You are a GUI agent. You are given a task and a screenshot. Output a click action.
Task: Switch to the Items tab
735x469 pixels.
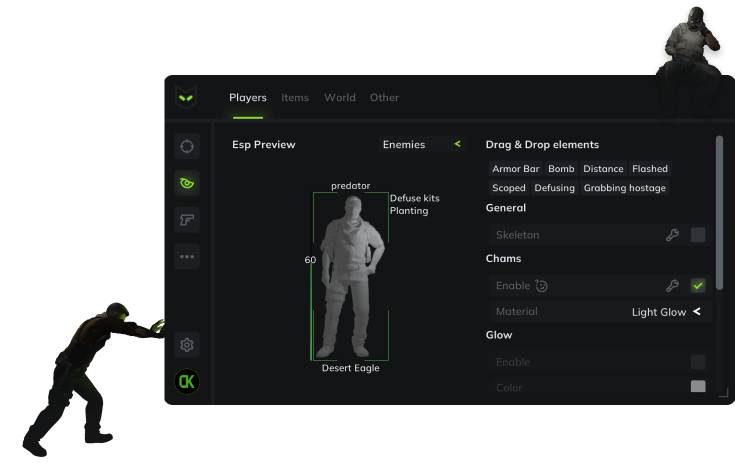pyautogui.click(x=295, y=97)
